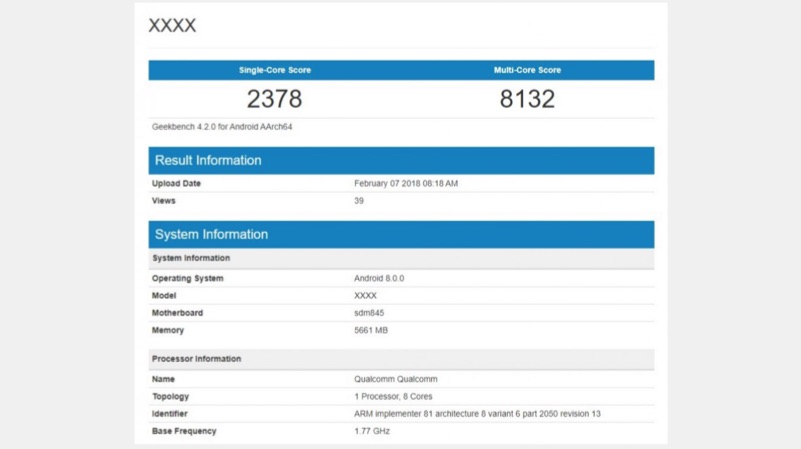Click the 5661 MB memory value
The image size is (801, 449).
pyautogui.click(x=371, y=330)
